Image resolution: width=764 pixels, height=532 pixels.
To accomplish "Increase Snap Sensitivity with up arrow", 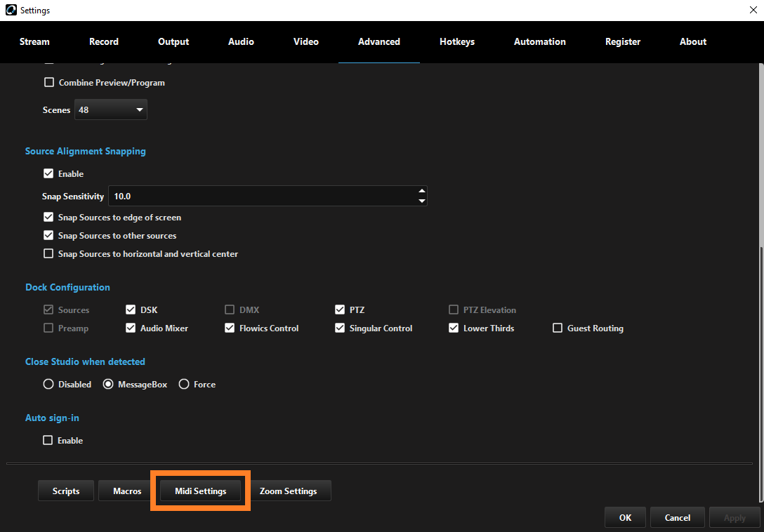I will pyautogui.click(x=422, y=190).
